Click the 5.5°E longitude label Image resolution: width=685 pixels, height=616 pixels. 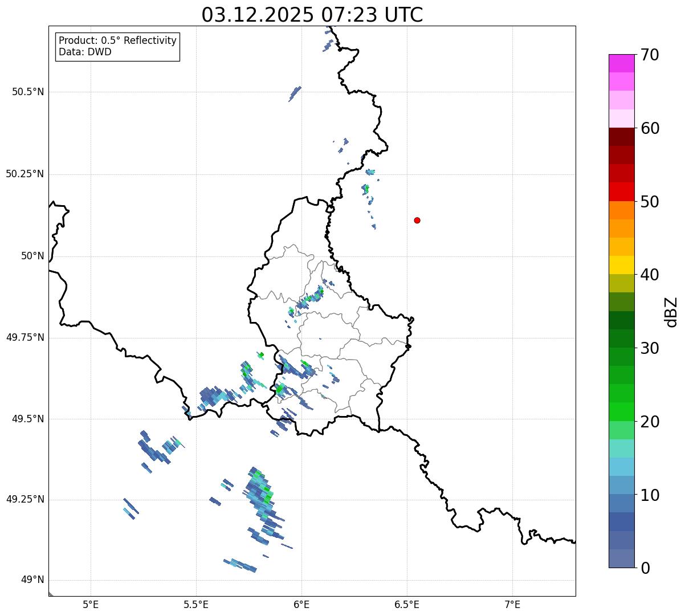pos(196,604)
